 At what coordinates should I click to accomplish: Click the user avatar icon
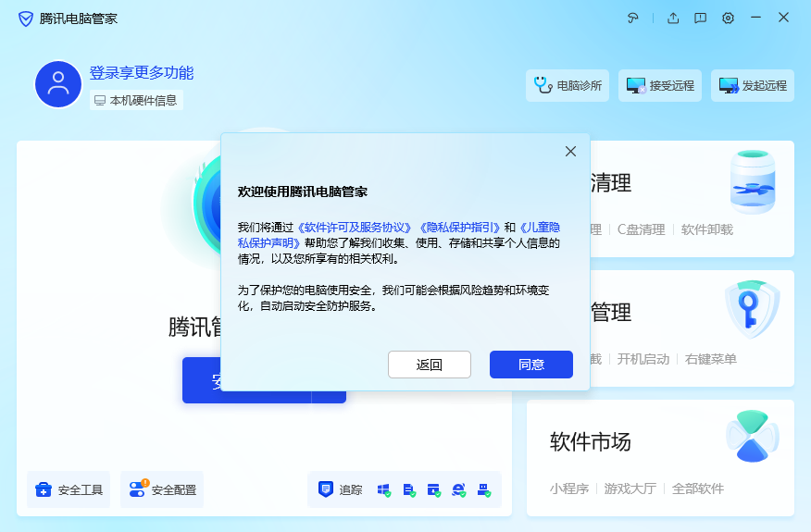tap(58, 84)
